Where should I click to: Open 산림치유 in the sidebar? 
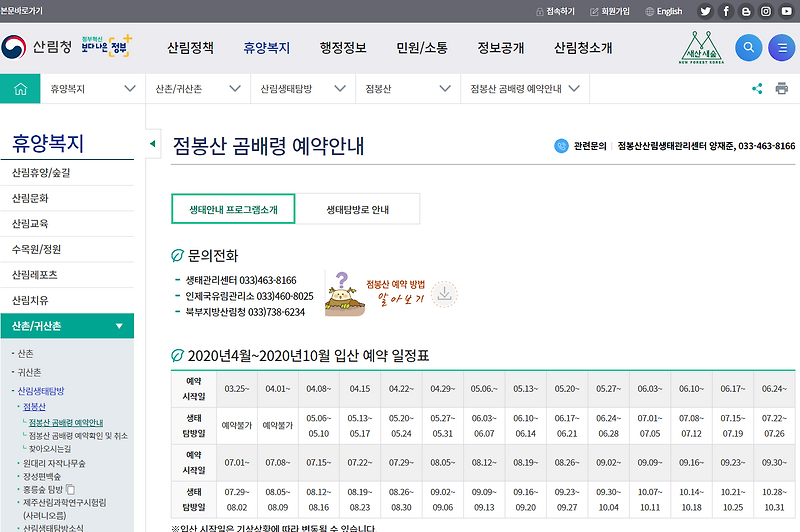pos(67,300)
